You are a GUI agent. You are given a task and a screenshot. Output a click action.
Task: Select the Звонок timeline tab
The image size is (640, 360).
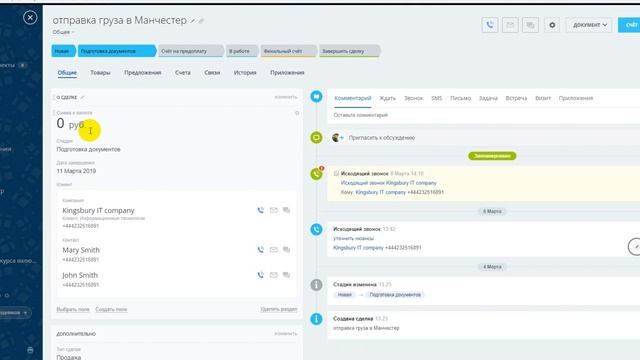pos(413,98)
